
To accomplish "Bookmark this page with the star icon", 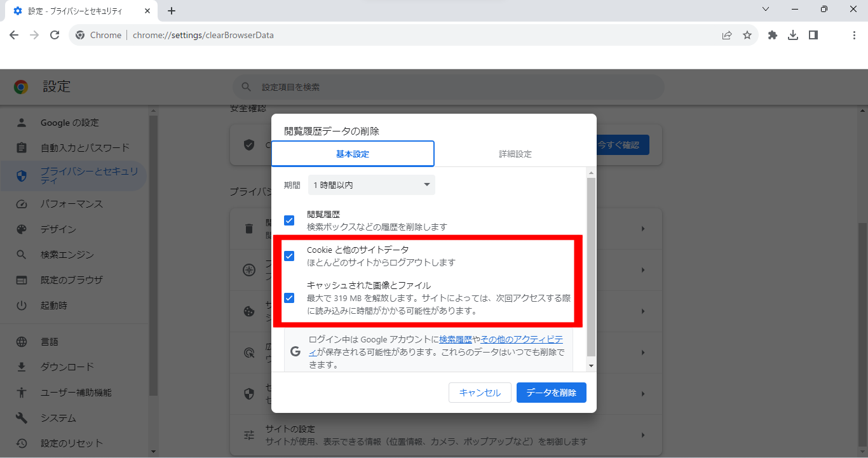I will point(747,35).
